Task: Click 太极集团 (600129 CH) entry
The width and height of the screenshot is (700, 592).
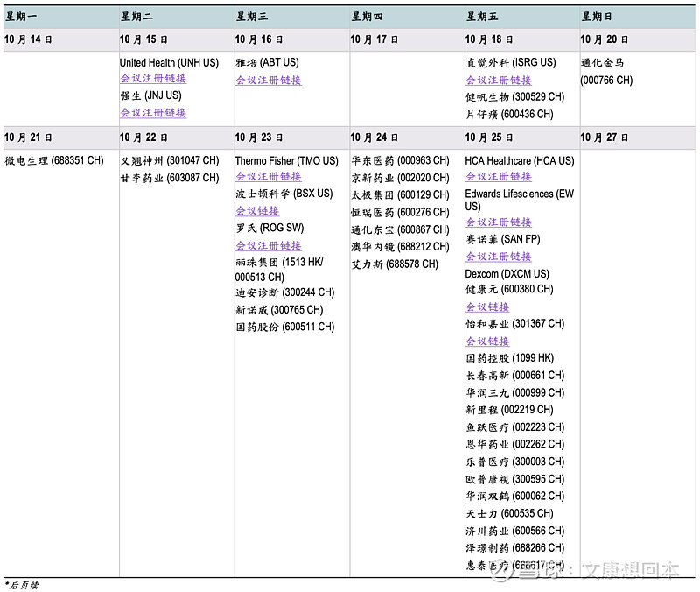Action: pos(400,194)
